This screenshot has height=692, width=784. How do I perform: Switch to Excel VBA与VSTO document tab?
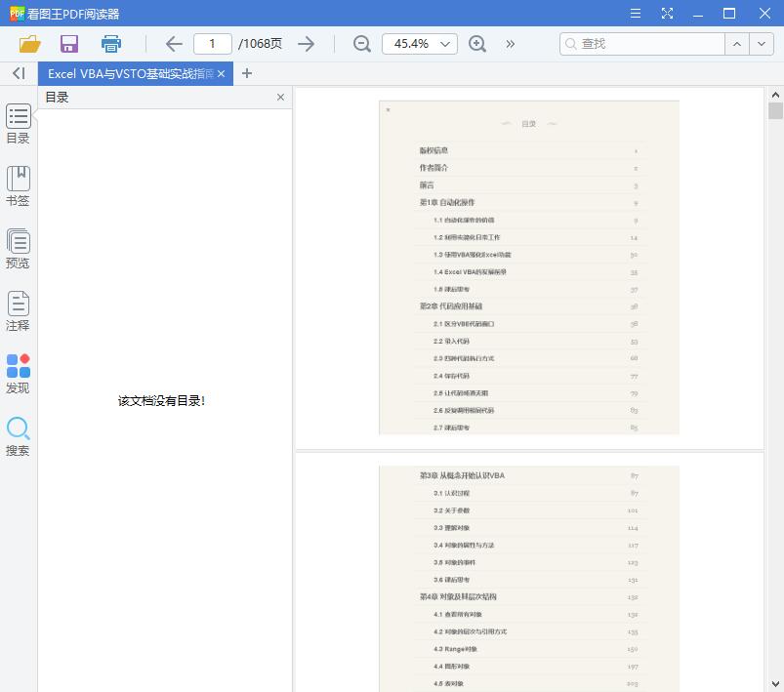click(x=131, y=73)
